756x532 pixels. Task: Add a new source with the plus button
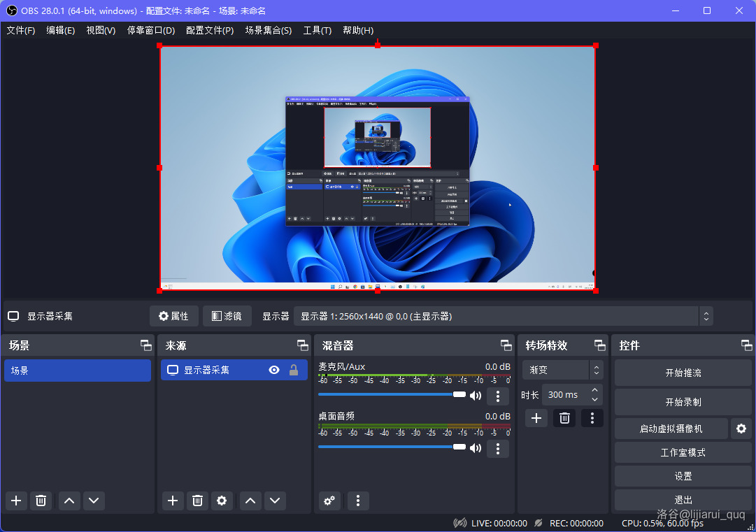(173, 501)
